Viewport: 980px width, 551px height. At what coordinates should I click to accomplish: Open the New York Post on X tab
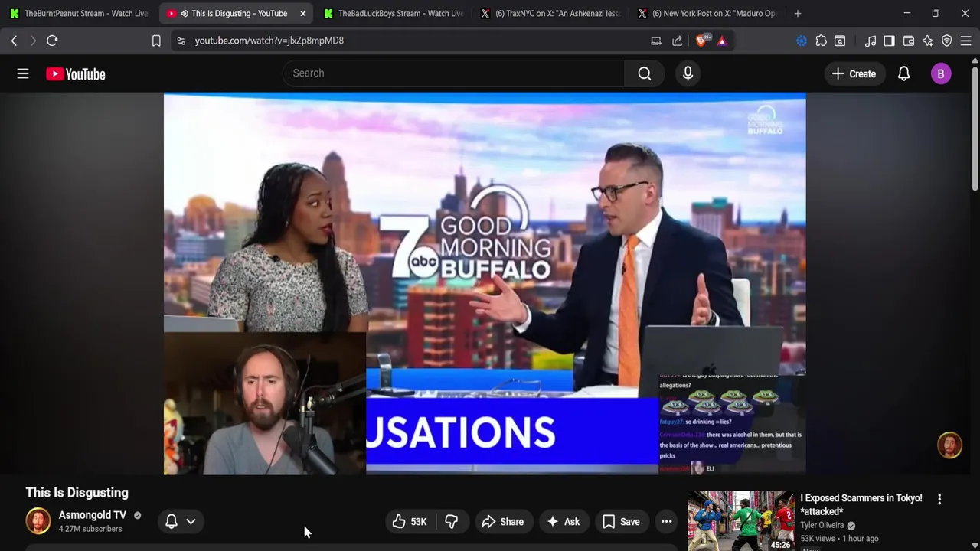[x=707, y=13]
